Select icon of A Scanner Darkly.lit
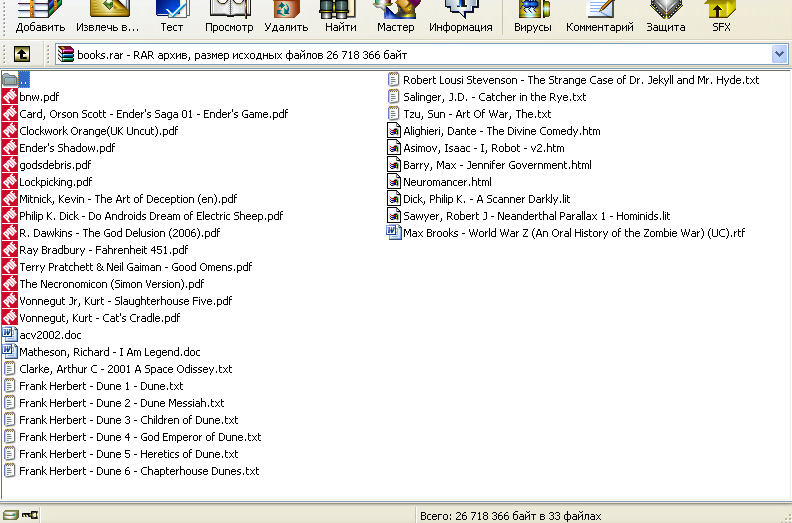 pos(393,199)
